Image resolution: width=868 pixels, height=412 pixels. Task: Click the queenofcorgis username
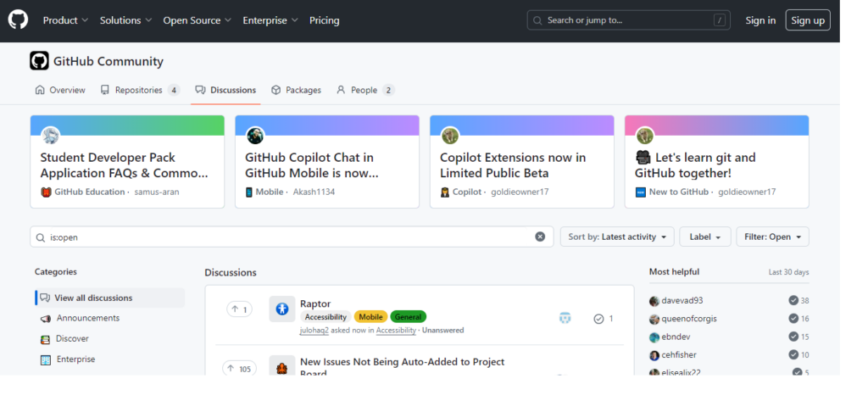689,319
